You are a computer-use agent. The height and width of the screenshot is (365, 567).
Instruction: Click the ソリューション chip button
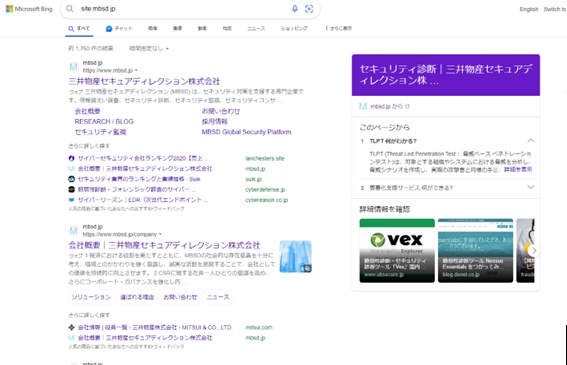91,297
